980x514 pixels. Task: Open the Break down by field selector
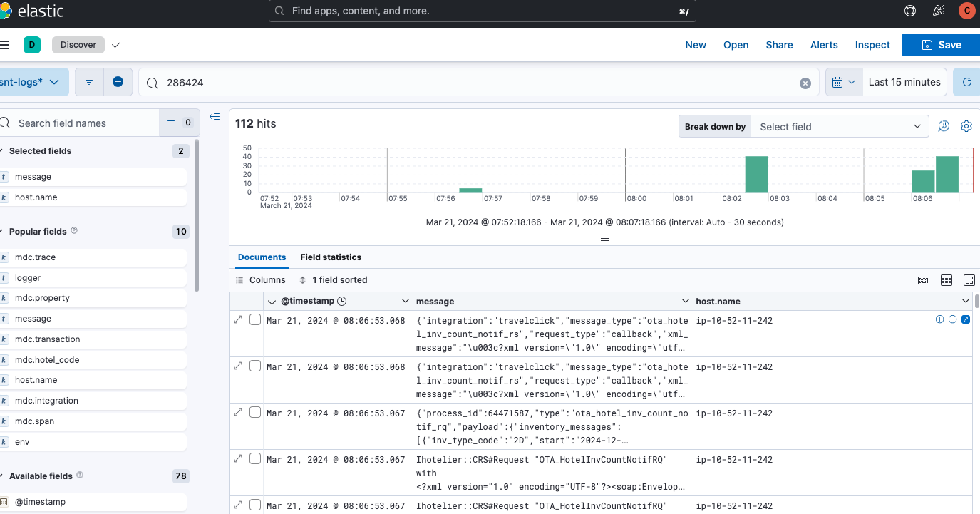(840, 126)
